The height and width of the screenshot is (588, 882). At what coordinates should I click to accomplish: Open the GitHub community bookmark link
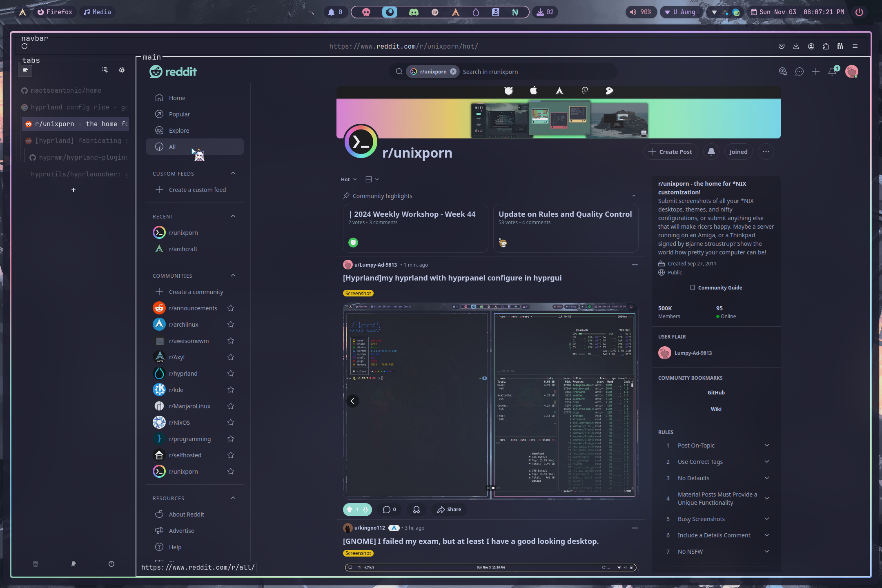coord(716,392)
